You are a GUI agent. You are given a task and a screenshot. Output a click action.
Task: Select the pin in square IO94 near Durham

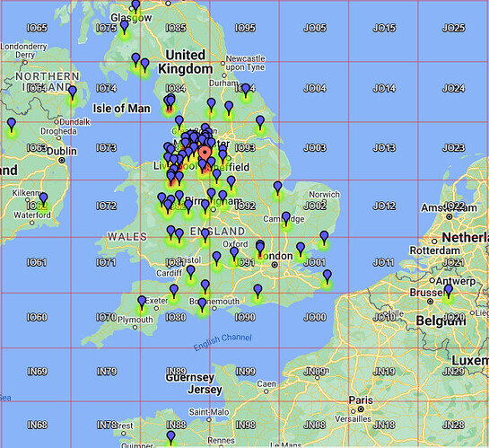tap(246, 90)
